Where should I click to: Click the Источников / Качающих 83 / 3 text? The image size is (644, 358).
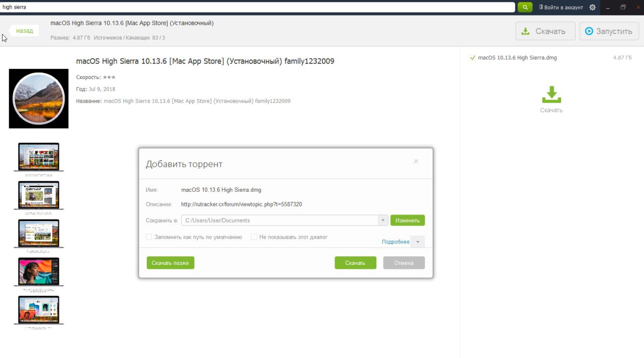tap(129, 38)
